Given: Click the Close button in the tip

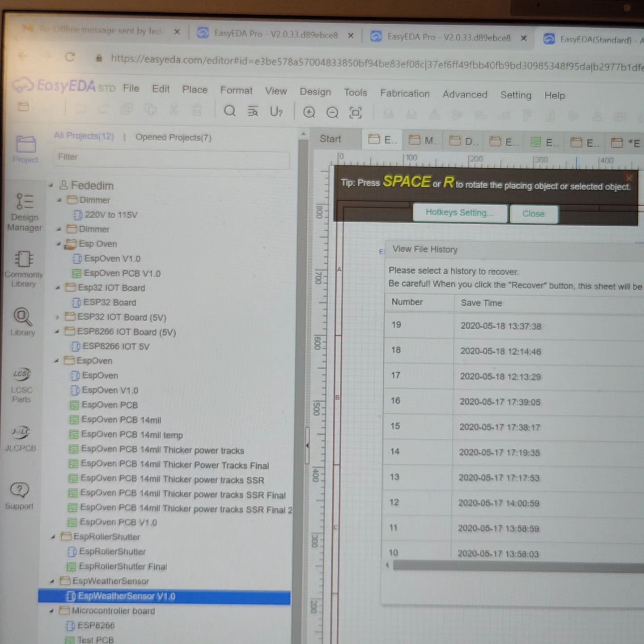Looking at the screenshot, I should [534, 214].
